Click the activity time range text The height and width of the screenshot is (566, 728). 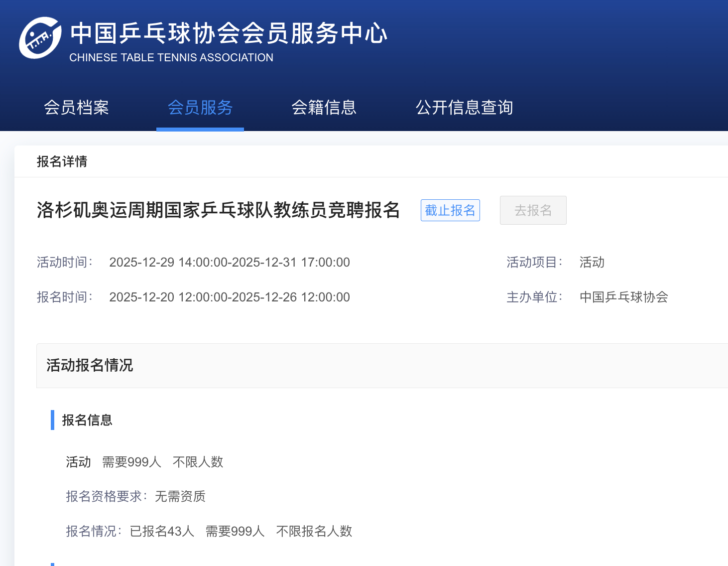click(x=230, y=262)
